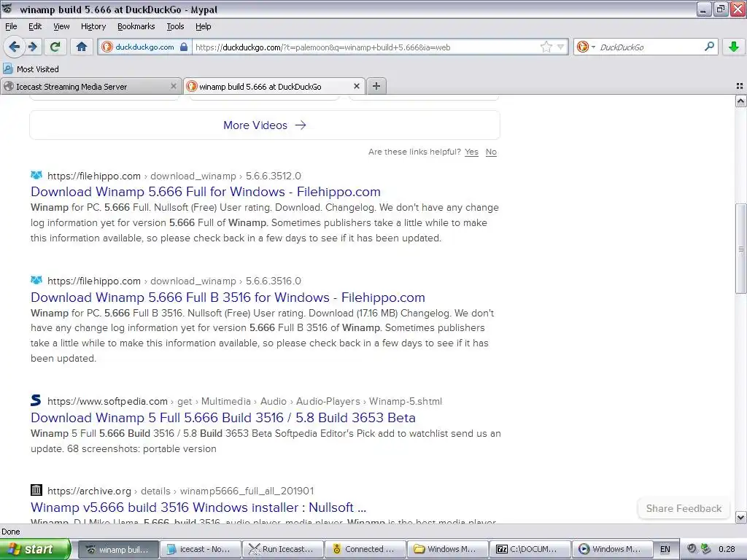Open the URL history dropdown arrow
The image size is (747, 560).
pos(561,47)
